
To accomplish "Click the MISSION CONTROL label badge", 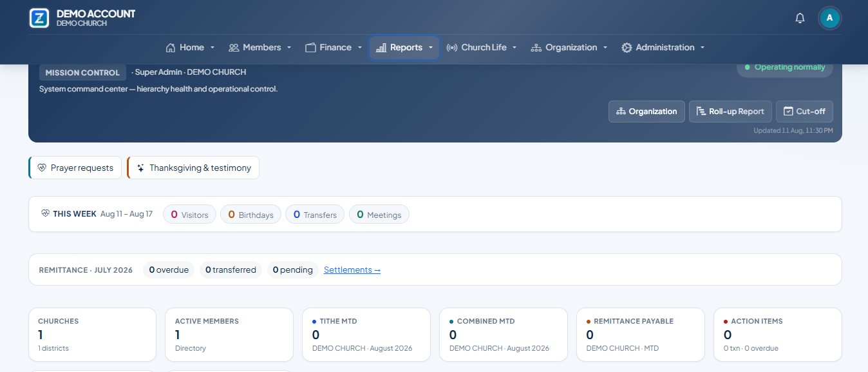I will point(82,73).
